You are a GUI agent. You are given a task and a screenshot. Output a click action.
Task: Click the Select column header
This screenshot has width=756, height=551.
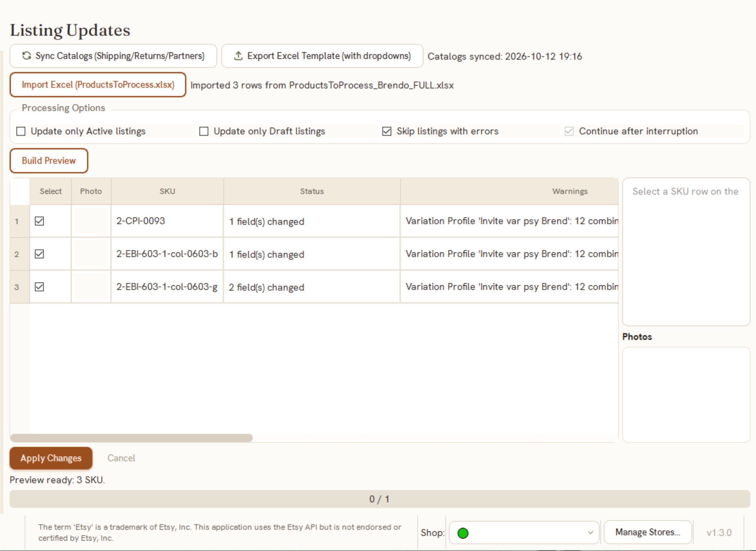pyautogui.click(x=51, y=191)
